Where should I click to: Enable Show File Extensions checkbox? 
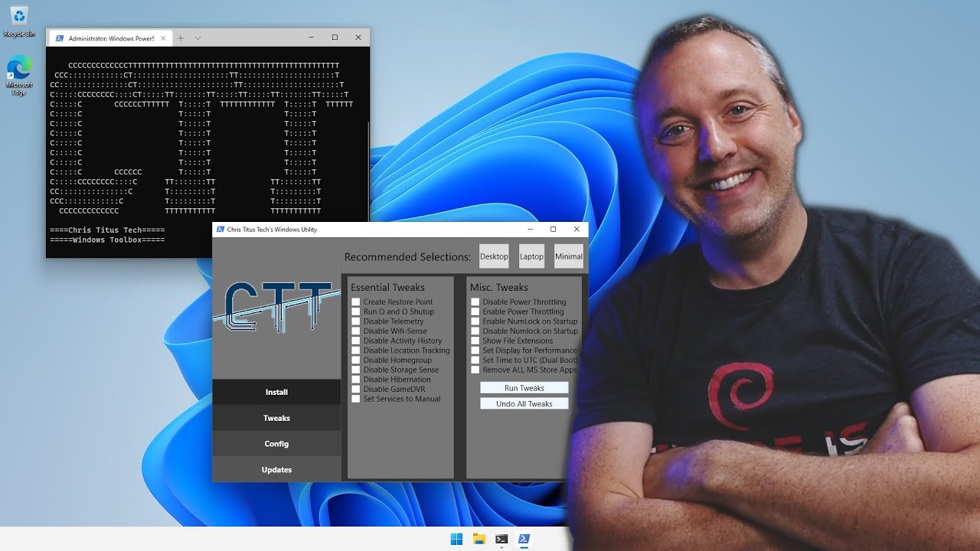[x=475, y=341]
